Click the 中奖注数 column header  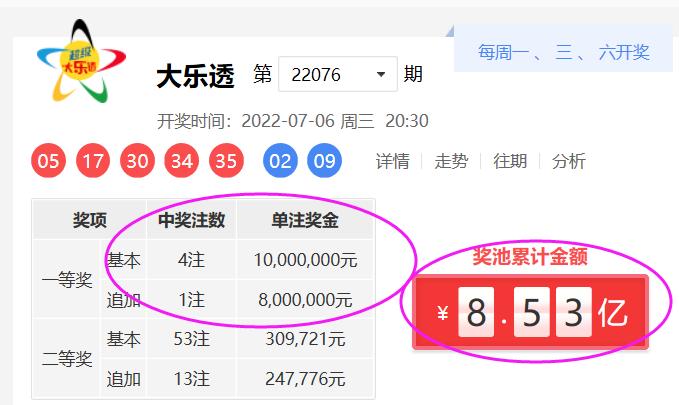coord(191,220)
